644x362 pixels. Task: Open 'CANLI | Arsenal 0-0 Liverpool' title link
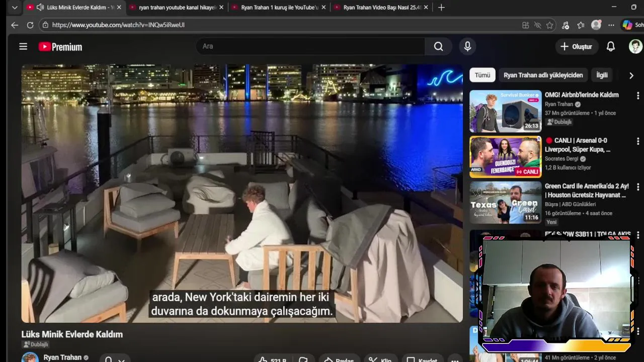[x=578, y=145]
